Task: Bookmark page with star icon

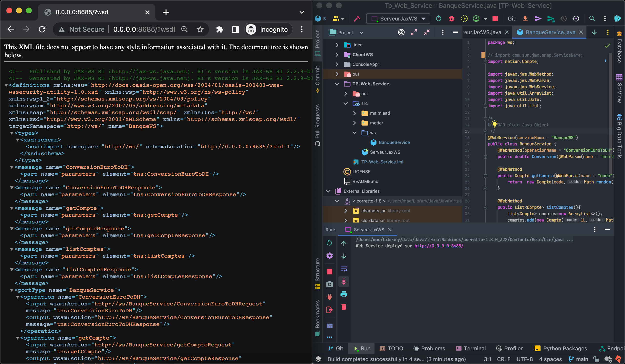Action: (x=200, y=30)
